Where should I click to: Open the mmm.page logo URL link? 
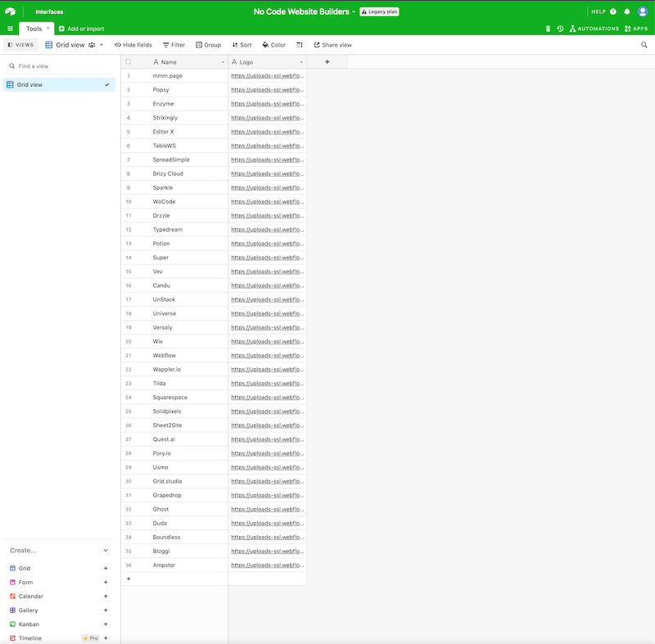tap(266, 75)
